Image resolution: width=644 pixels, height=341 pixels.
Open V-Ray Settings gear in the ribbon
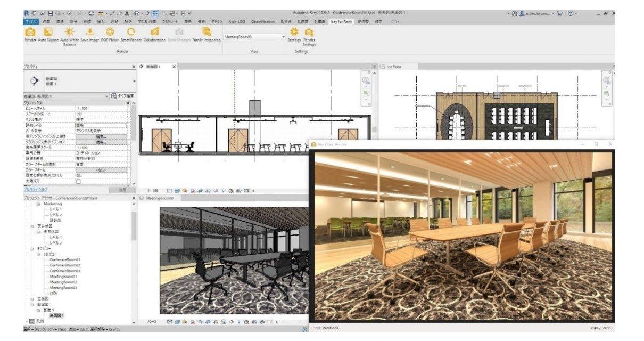[x=294, y=33]
